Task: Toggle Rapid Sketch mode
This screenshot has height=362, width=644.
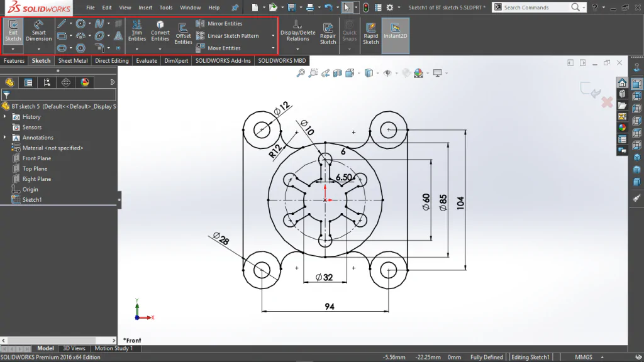Action: 370,35
